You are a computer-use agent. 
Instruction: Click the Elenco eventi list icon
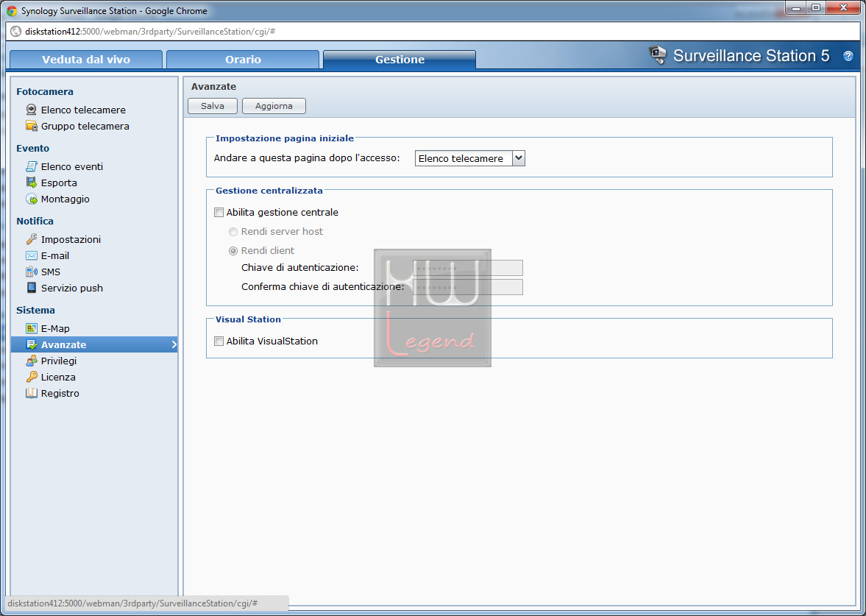coord(32,166)
